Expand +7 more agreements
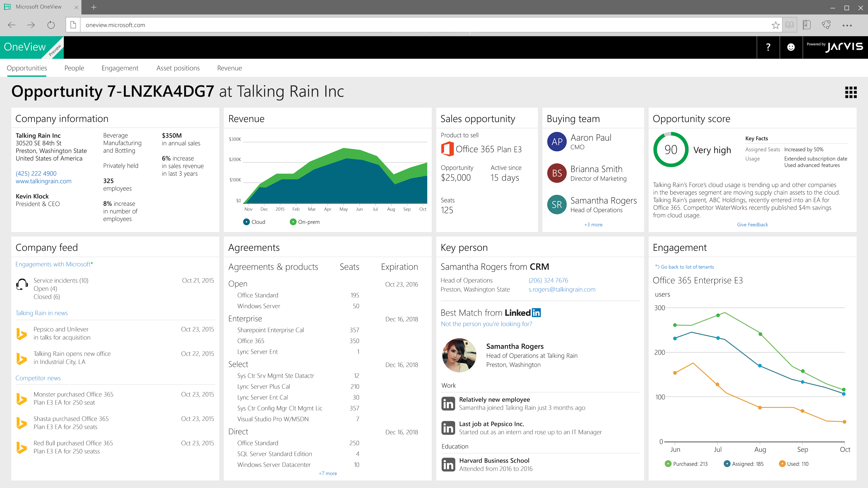The width and height of the screenshot is (868, 488). pos(327,473)
